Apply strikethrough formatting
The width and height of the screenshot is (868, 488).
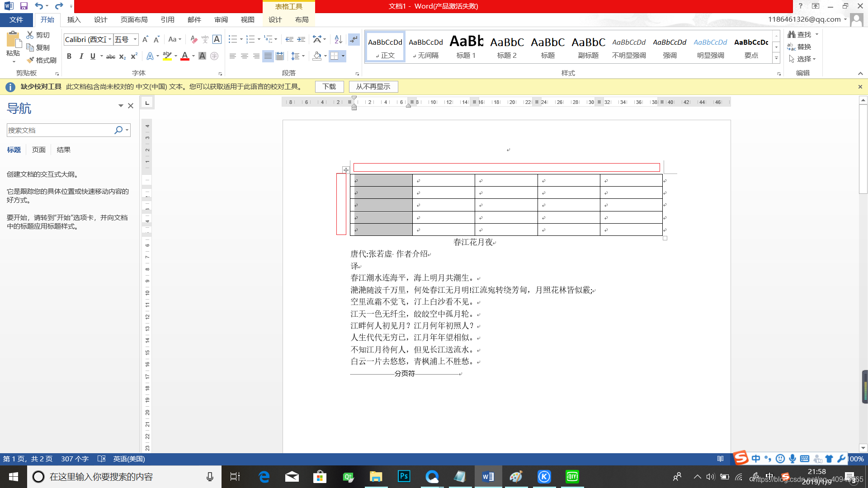(111, 56)
